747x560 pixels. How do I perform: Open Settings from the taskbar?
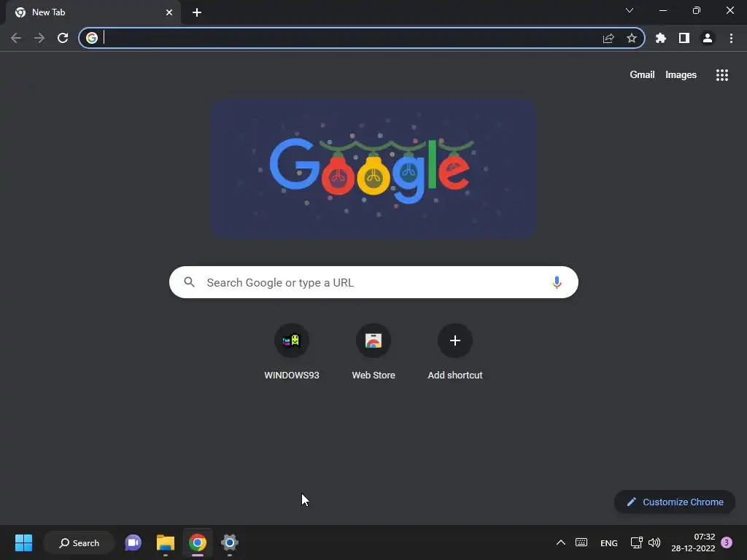click(229, 542)
